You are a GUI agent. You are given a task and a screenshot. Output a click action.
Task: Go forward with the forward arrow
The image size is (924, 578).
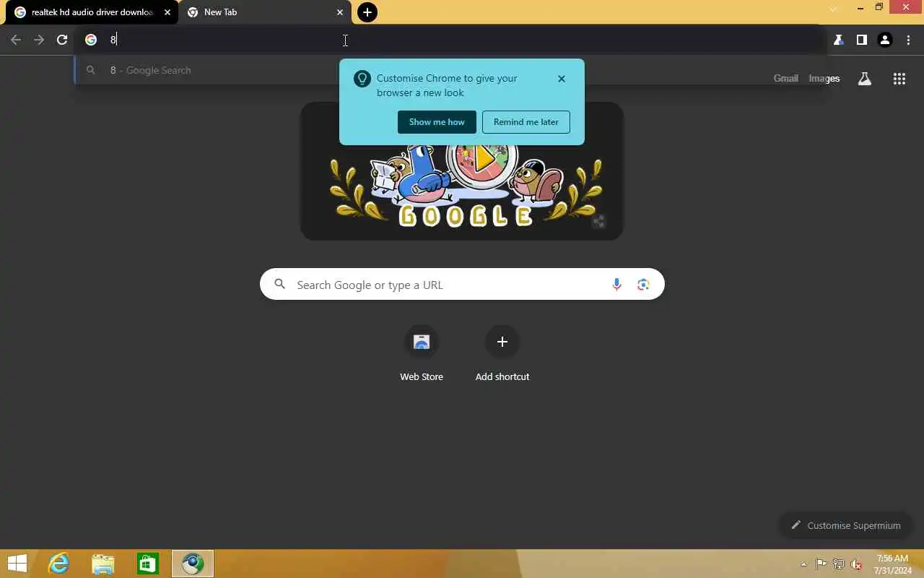[39, 40]
